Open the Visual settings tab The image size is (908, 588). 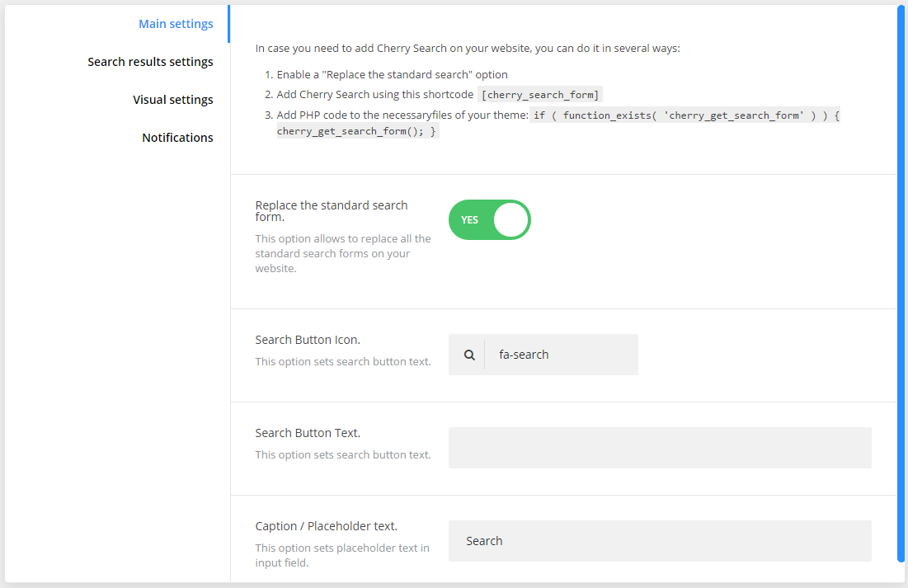[172, 100]
